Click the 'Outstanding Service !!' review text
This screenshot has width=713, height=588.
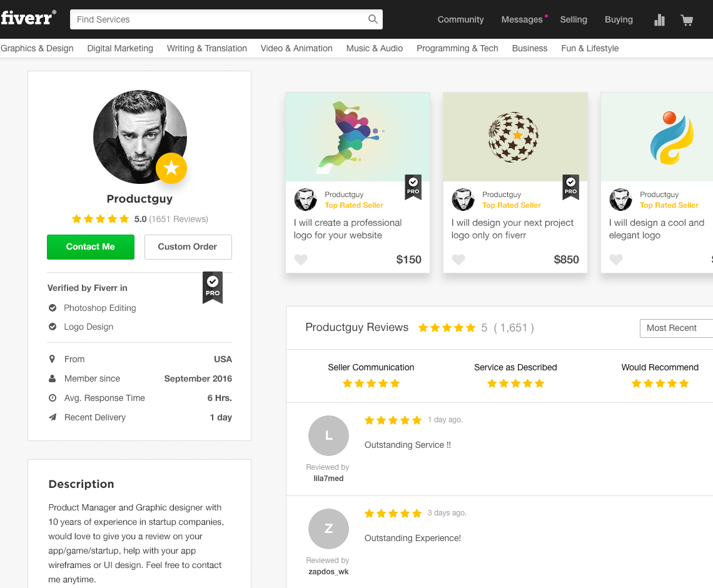coord(408,445)
